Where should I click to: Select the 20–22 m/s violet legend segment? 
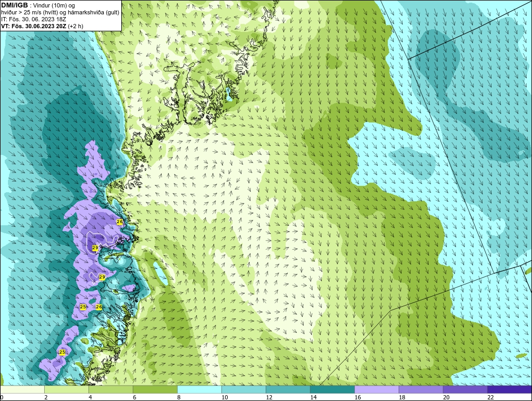click(x=465, y=389)
